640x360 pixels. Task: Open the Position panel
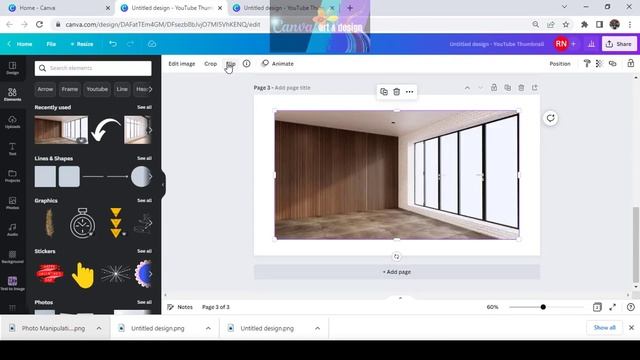(560, 64)
